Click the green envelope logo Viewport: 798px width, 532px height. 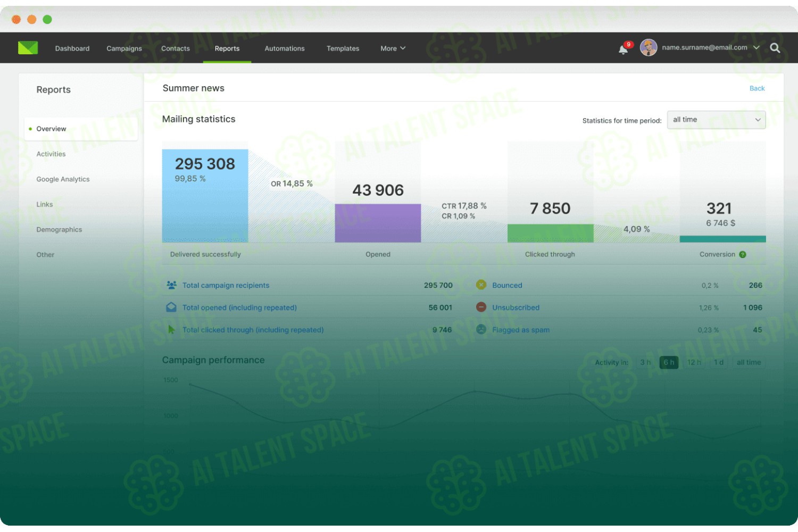(28, 48)
